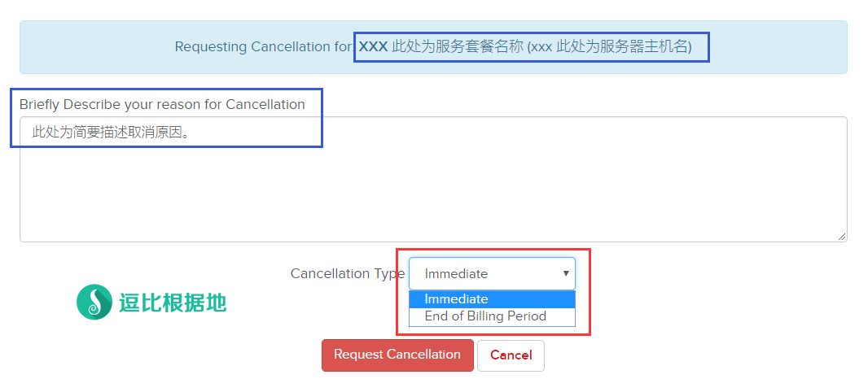Viewport: 868px width, 392px height.
Task: Click the 服务套餐名称 package description text
Action: click(458, 46)
